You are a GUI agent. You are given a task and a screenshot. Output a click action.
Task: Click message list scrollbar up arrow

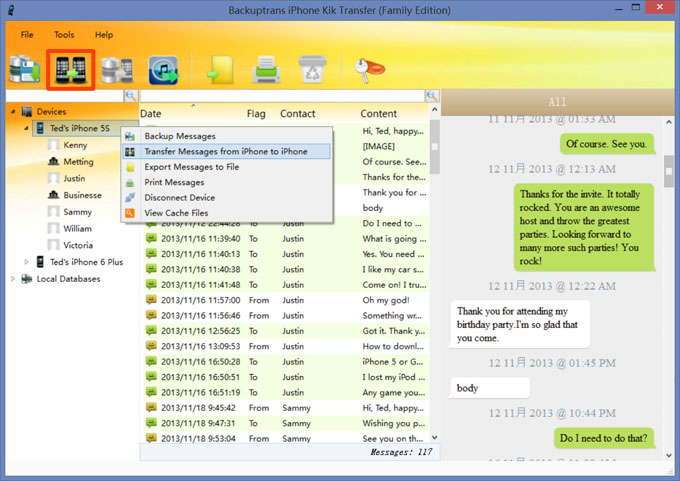pyautogui.click(x=435, y=110)
